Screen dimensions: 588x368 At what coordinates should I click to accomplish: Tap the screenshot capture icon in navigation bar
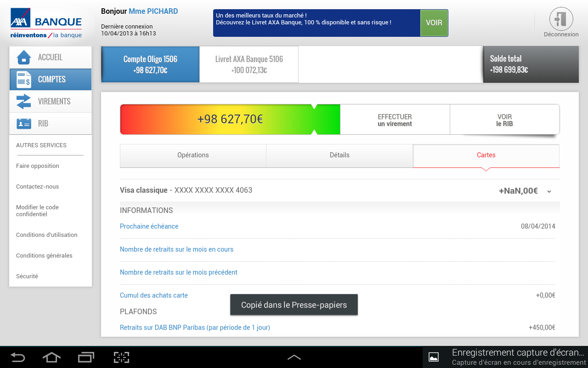(x=121, y=357)
